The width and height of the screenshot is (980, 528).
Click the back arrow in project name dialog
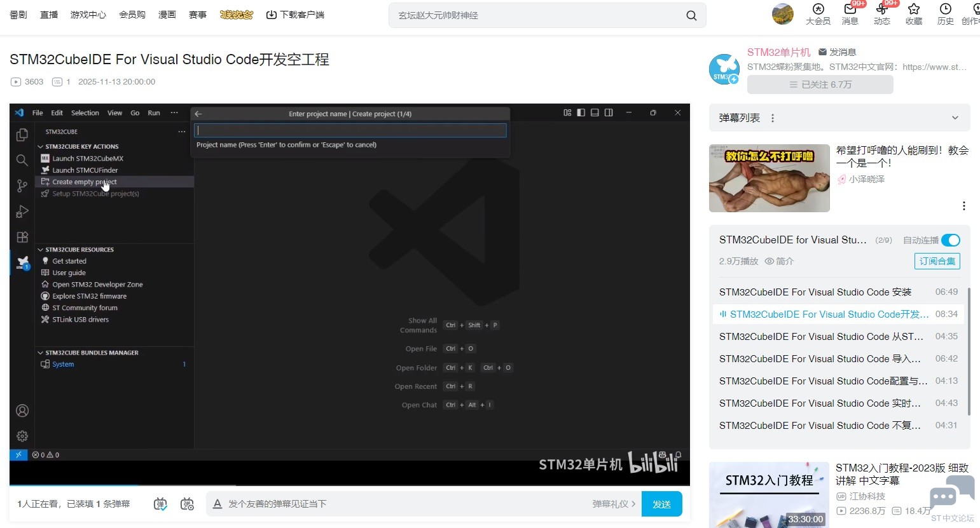[x=198, y=114]
